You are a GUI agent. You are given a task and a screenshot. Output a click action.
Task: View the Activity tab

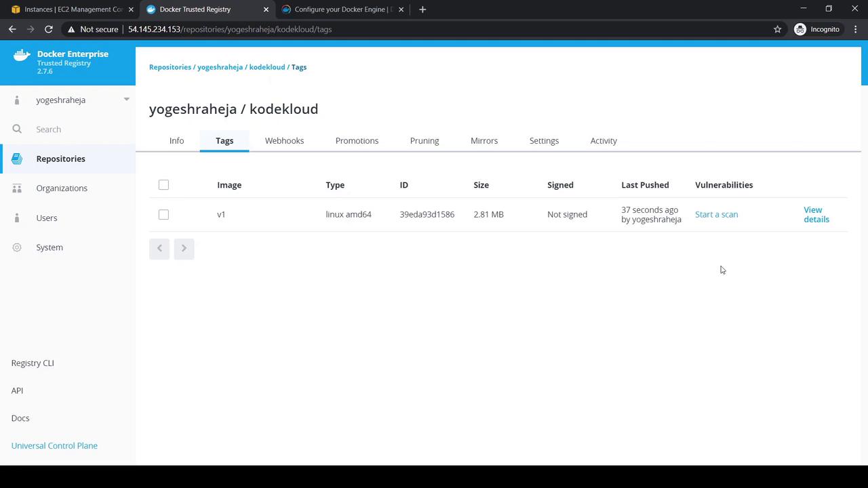[604, 141]
